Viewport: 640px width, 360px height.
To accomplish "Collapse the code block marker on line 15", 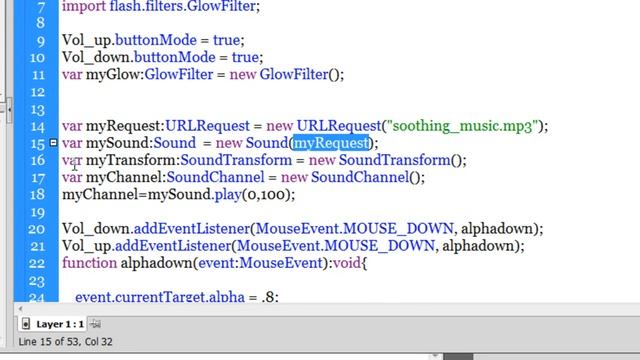I will [x=53, y=142].
